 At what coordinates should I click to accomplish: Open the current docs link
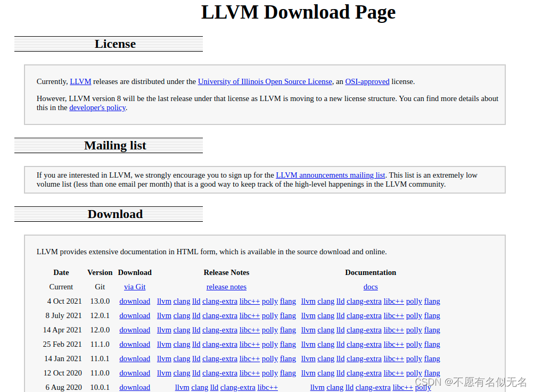tap(371, 287)
